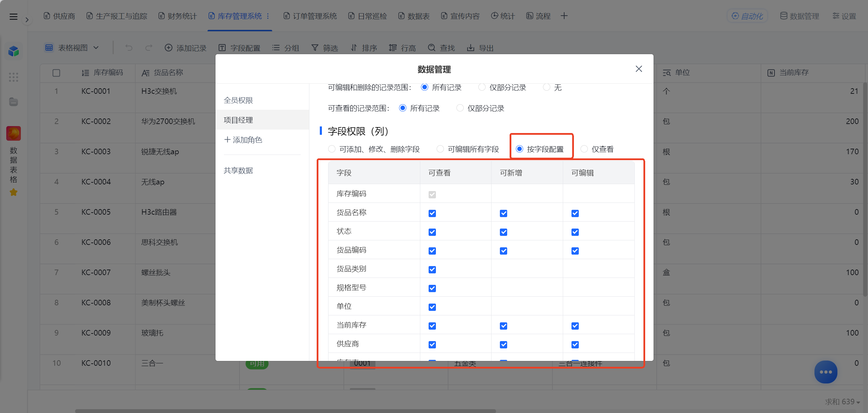Open 设置 settings in the top right
The height and width of the screenshot is (413, 868).
point(844,16)
